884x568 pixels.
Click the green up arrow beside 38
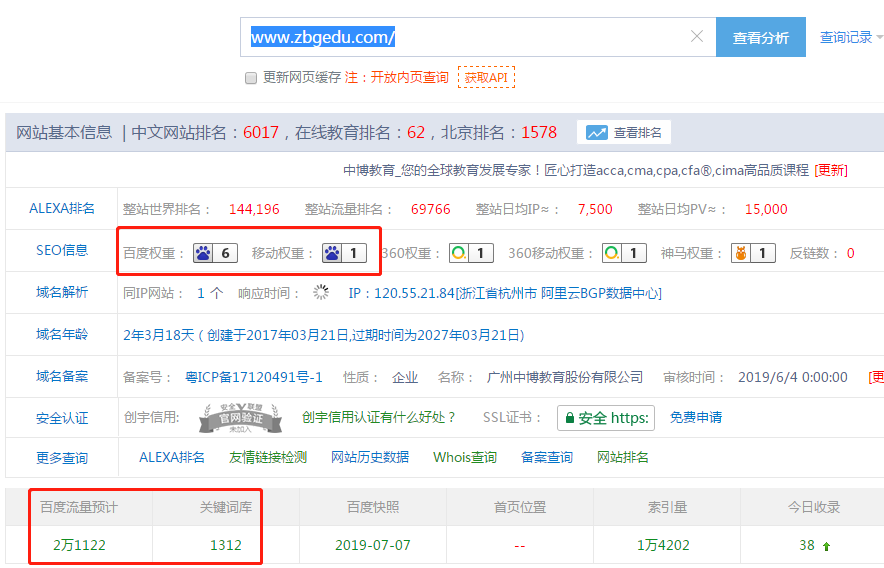point(826,547)
